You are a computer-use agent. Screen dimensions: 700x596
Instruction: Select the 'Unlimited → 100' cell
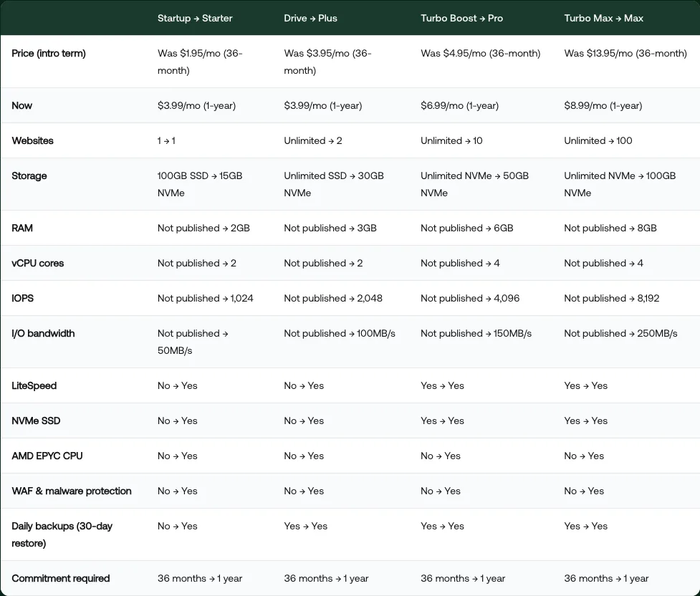coord(598,140)
